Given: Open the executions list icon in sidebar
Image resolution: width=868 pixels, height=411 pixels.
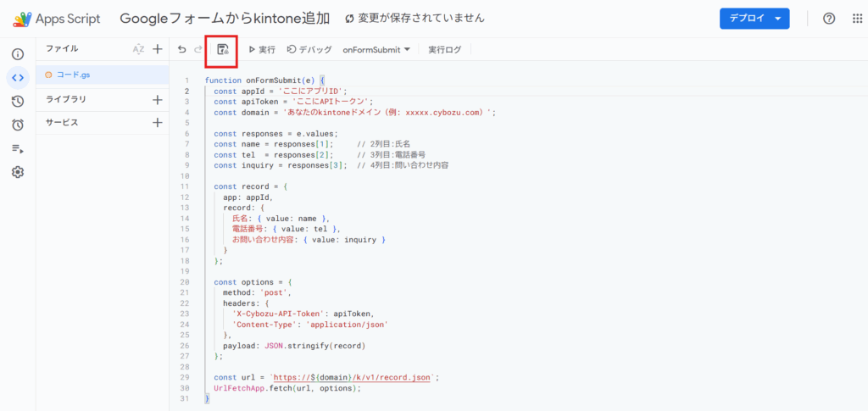Looking at the screenshot, I should click(x=18, y=149).
